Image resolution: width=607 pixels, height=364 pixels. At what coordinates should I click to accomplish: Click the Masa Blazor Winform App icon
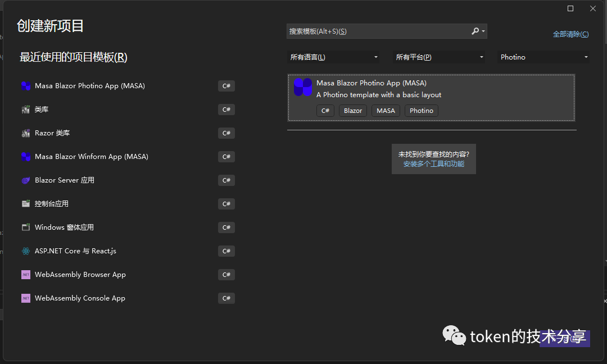click(25, 157)
